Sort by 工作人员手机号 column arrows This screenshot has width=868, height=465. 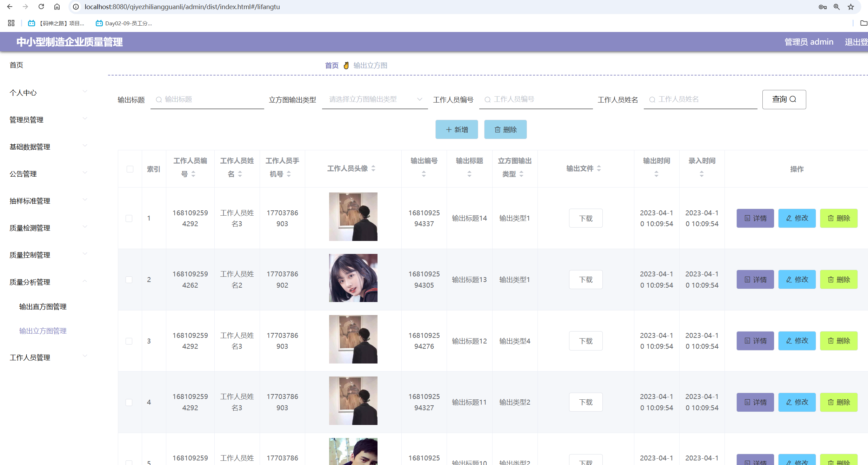click(289, 174)
